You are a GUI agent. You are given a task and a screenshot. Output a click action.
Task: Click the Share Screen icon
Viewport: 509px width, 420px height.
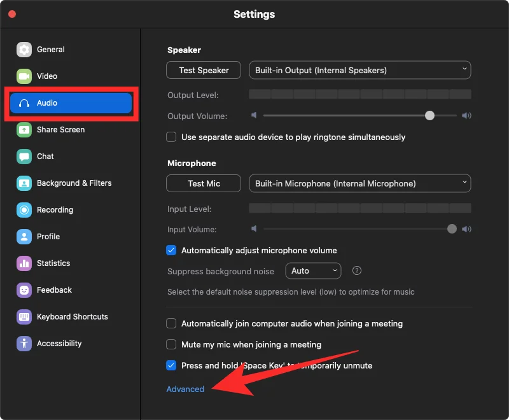24,130
